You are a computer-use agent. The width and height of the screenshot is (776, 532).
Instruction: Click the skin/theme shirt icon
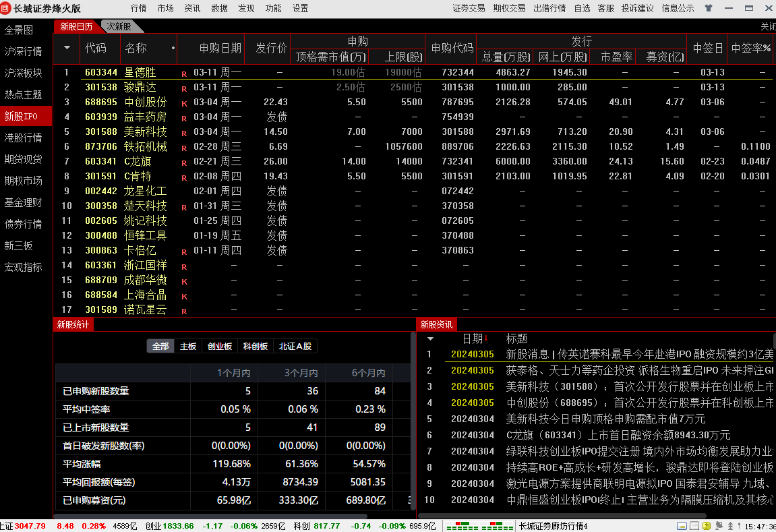(708, 8)
